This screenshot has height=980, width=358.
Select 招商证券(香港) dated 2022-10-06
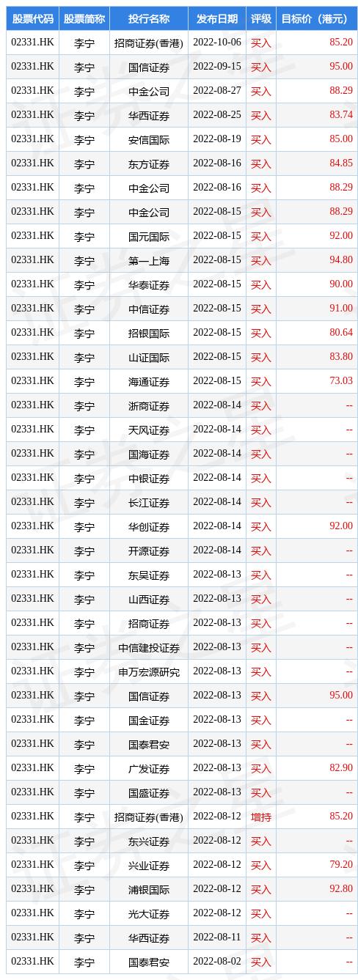coord(149,43)
